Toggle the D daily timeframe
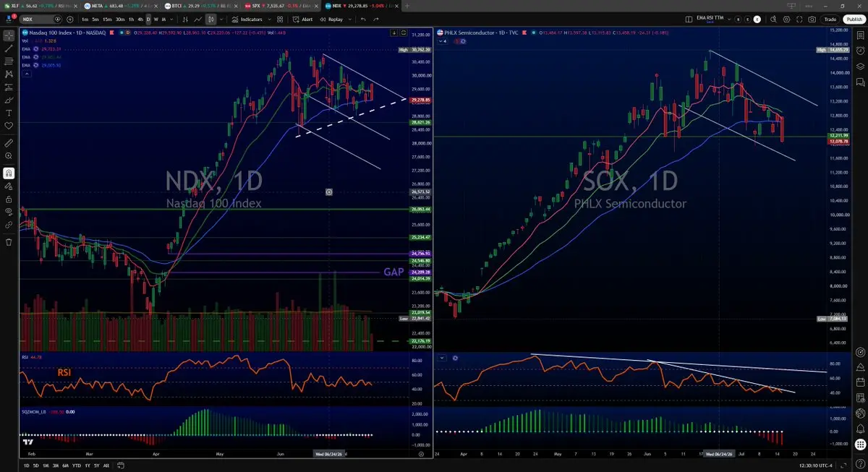This screenshot has width=868, height=472. pyautogui.click(x=148, y=20)
